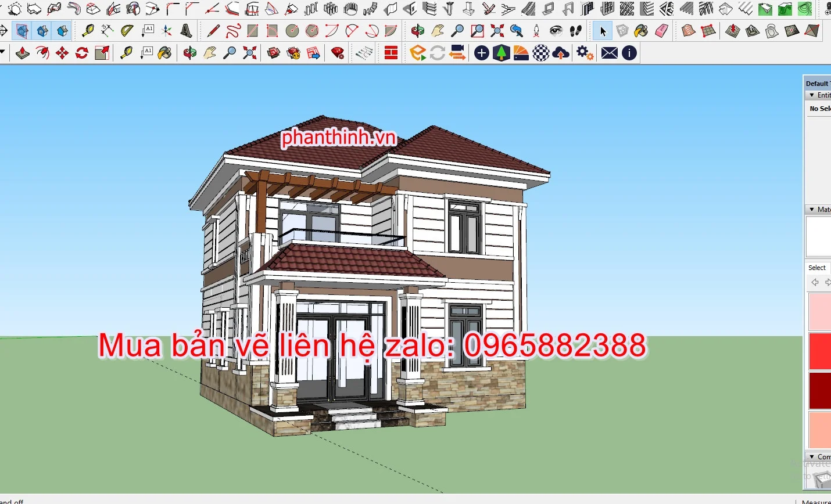Select the Move tool
Screen dimensions: 831x504
62,53
